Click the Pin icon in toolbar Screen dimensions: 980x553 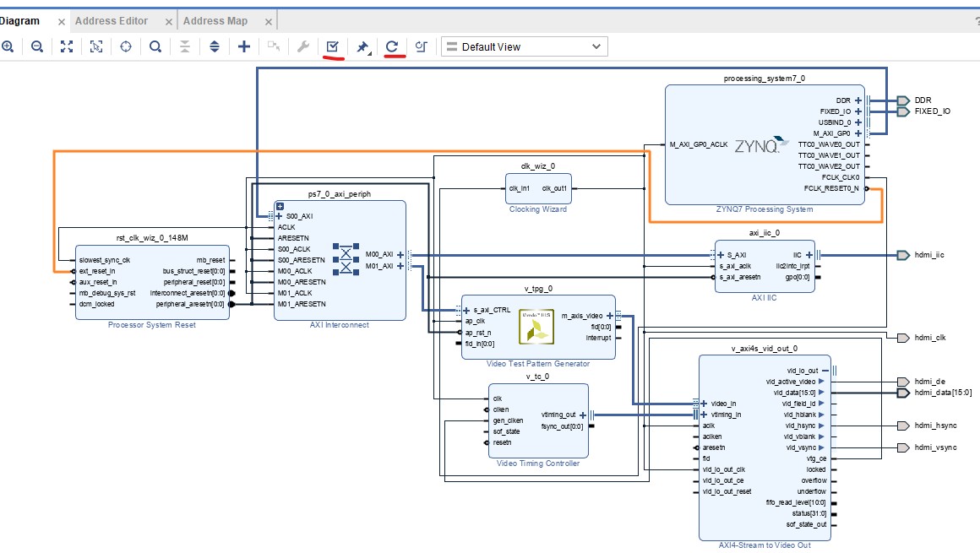tap(362, 47)
